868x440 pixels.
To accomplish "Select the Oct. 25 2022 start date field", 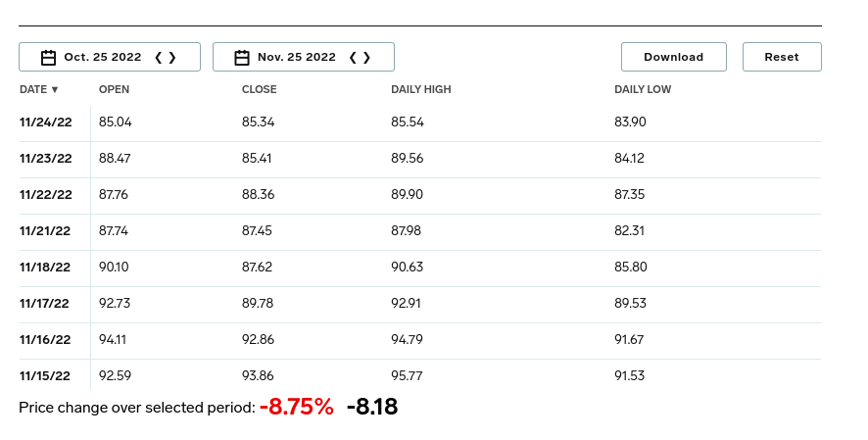I will click(x=110, y=57).
